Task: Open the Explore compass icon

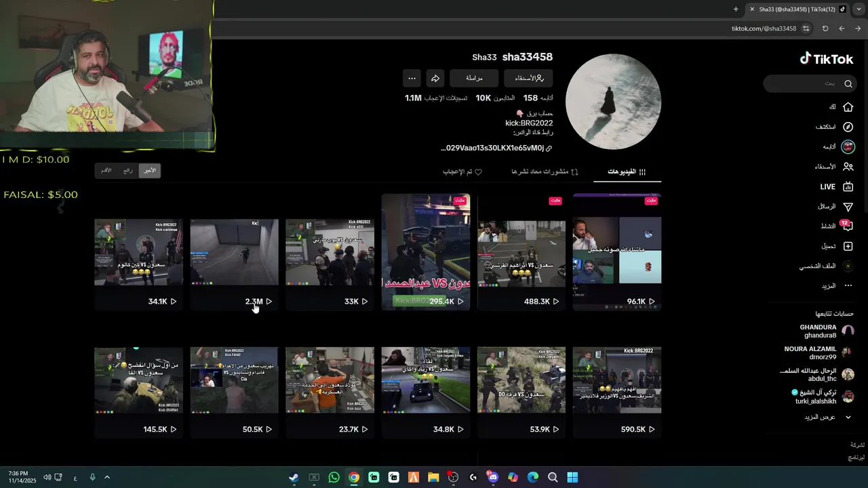Action: [x=848, y=127]
